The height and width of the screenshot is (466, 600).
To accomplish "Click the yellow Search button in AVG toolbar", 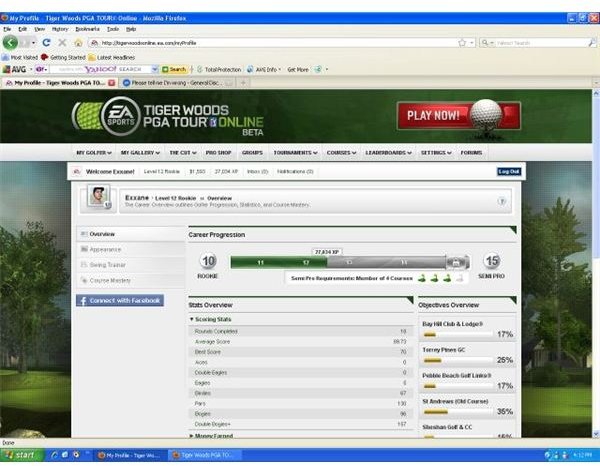I will coord(174,69).
